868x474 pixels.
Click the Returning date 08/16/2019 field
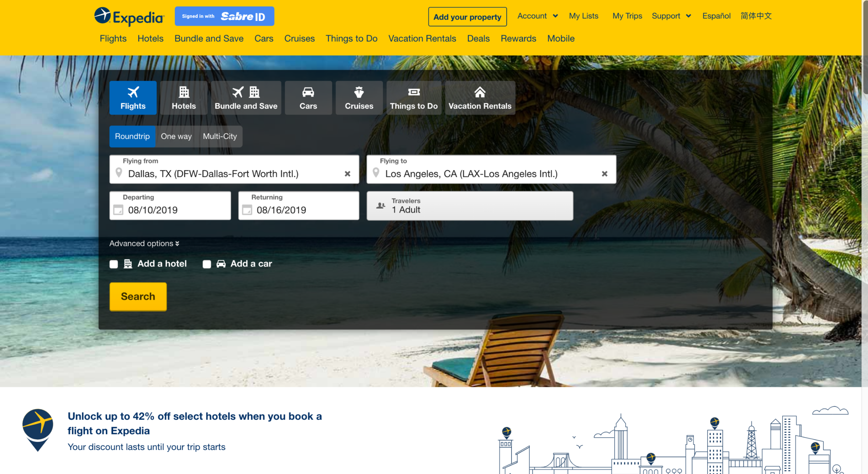[299, 206]
